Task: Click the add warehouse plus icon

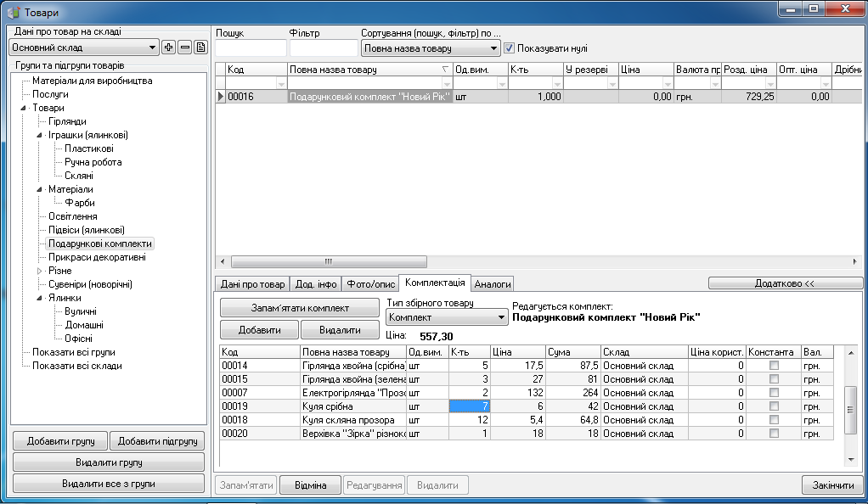Action: coord(168,48)
